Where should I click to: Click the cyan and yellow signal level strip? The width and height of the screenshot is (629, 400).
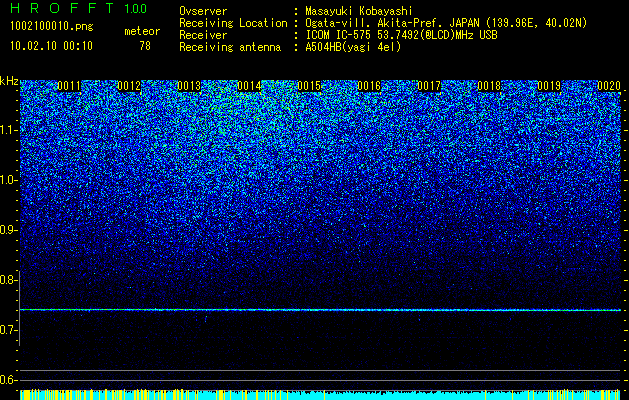[x=321, y=394]
